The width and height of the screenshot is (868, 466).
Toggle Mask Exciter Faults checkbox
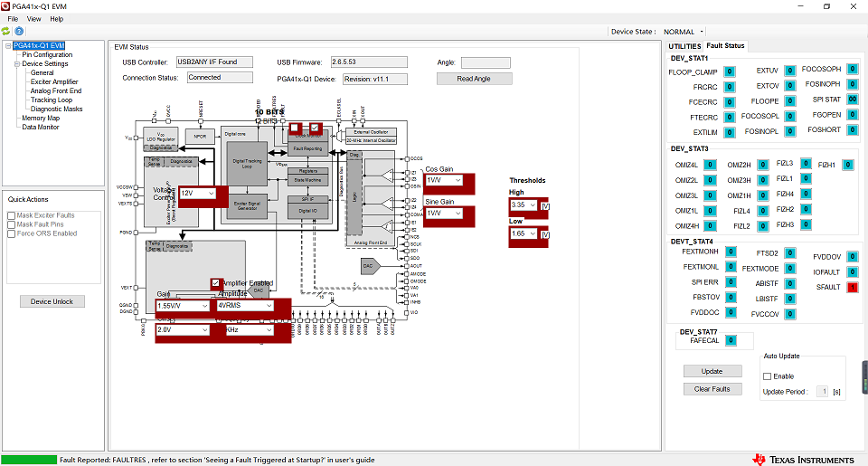(11, 215)
